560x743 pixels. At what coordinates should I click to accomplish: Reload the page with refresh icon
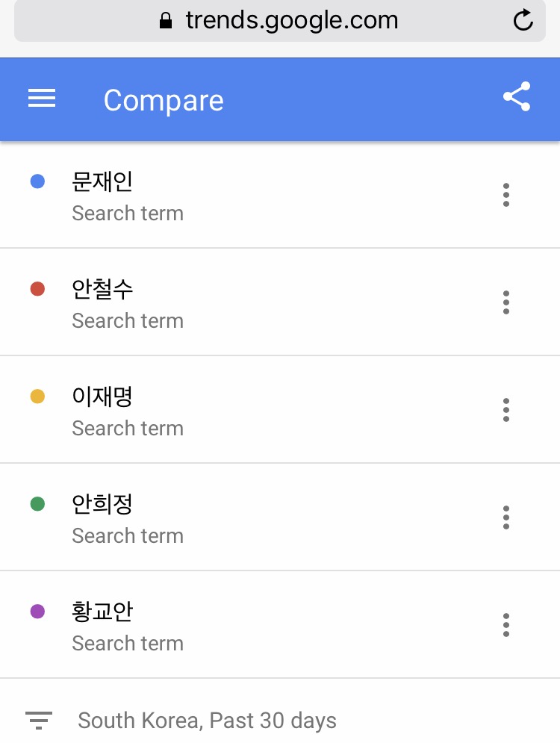(523, 20)
